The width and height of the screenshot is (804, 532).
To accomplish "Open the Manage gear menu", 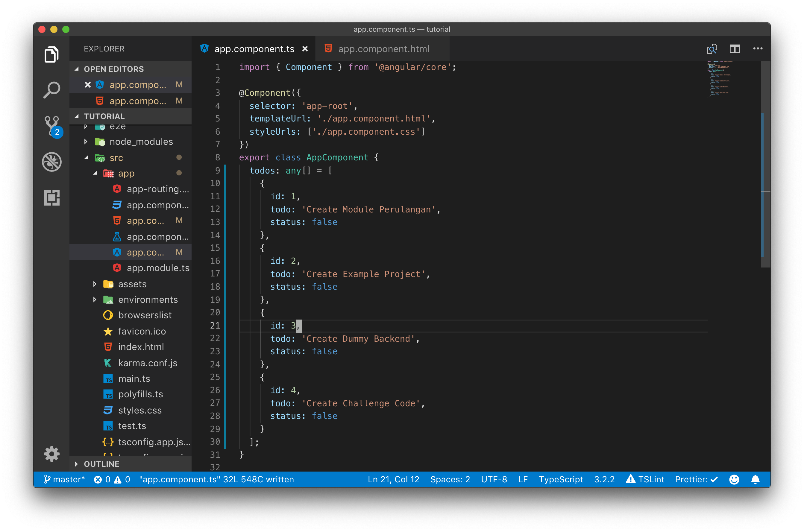I will click(51, 454).
